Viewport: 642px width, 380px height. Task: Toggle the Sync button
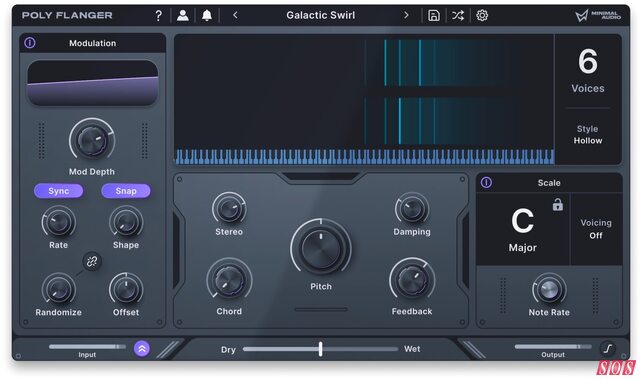59,191
